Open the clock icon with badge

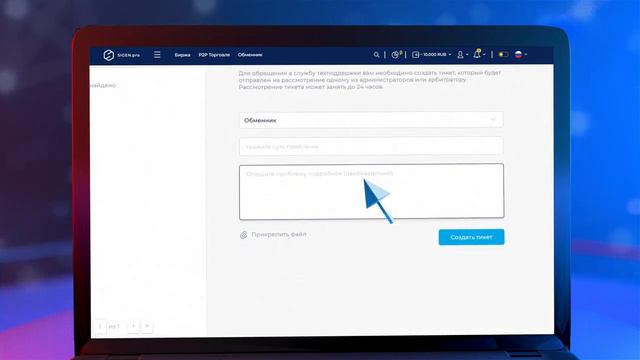[396, 54]
